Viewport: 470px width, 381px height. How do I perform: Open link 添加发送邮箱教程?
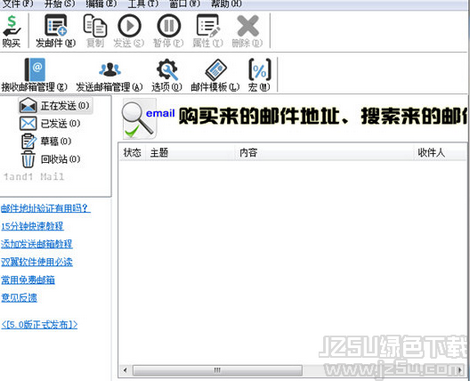coord(37,244)
